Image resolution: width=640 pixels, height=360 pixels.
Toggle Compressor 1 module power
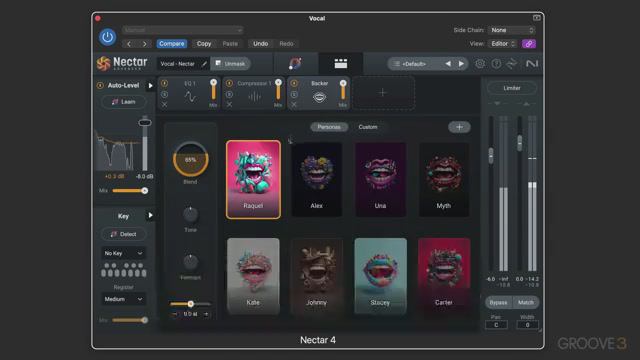coord(229,83)
